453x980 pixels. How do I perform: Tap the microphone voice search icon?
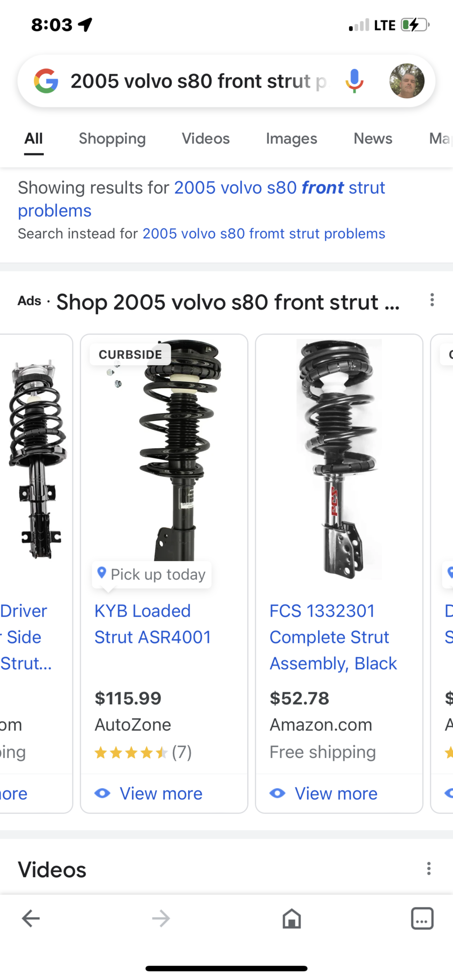click(x=354, y=81)
